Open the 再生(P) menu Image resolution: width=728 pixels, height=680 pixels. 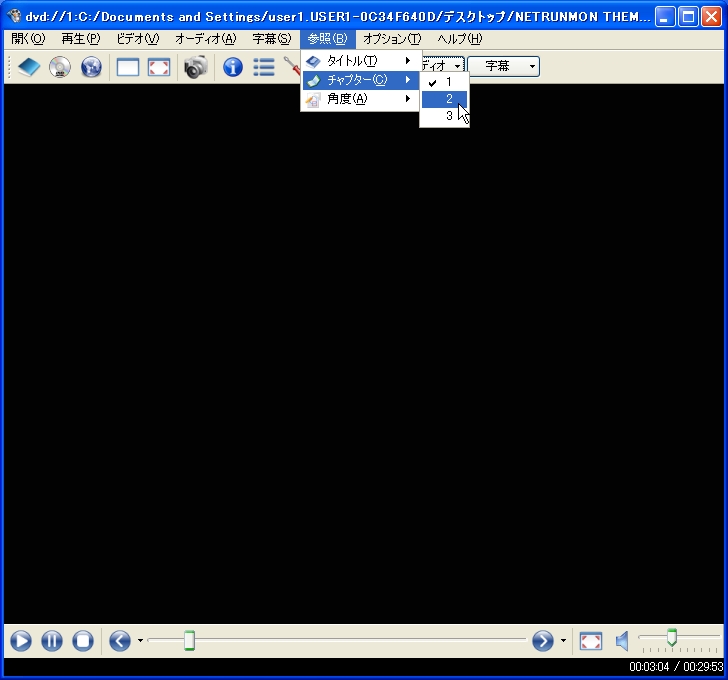(81, 39)
